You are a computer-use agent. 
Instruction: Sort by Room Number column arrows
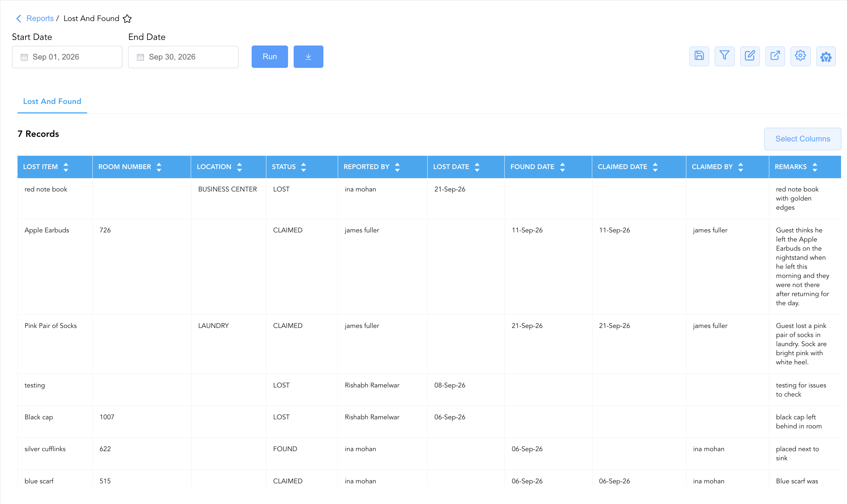click(x=159, y=167)
